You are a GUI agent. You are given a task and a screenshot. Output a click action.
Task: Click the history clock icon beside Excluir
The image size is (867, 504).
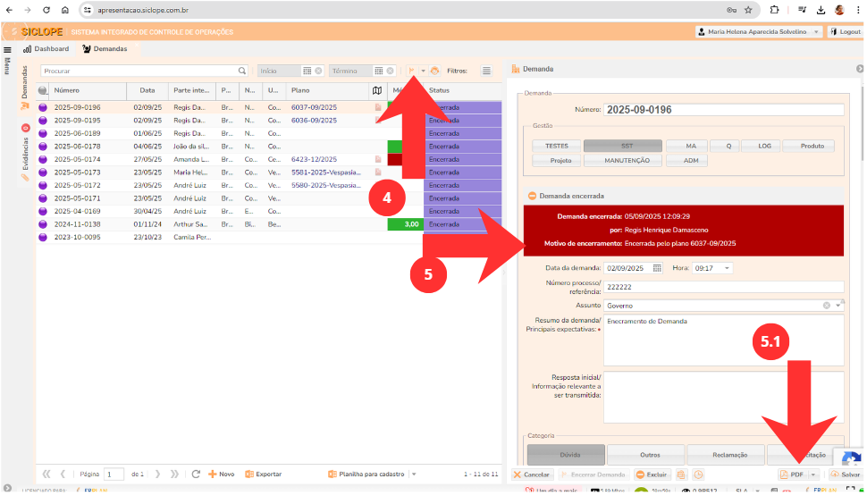[698, 475]
